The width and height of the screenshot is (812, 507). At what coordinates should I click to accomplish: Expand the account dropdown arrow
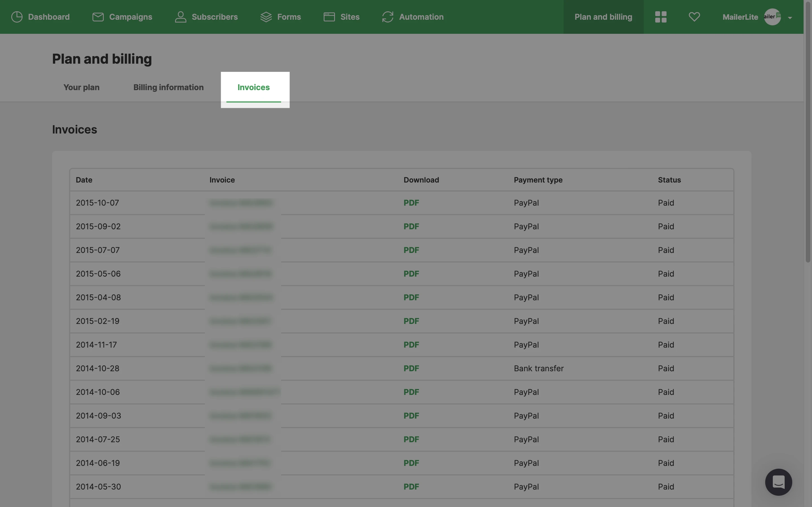[x=790, y=18]
